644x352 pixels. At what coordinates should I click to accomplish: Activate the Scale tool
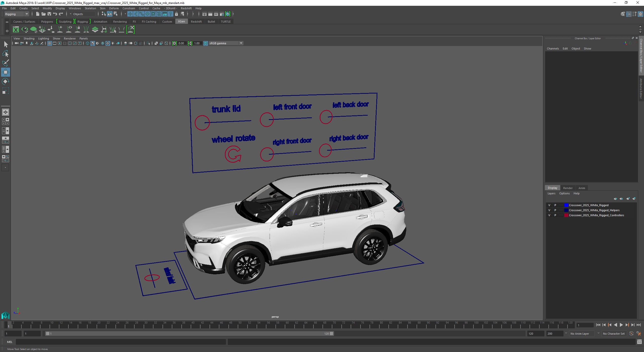click(6, 91)
